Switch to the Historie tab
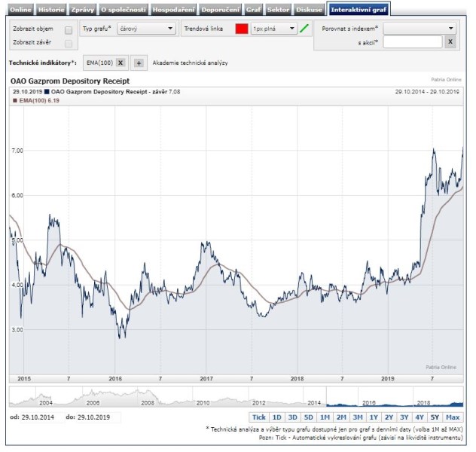 point(51,10)
